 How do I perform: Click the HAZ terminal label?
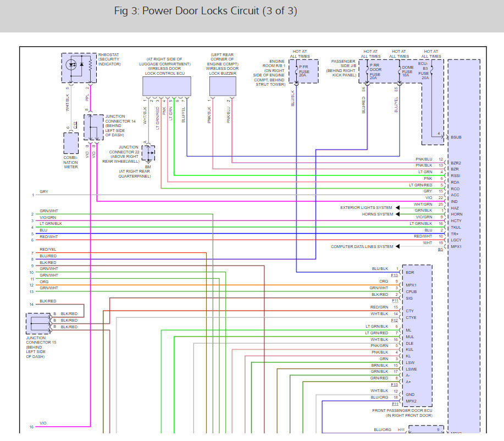tap(455, 208)
